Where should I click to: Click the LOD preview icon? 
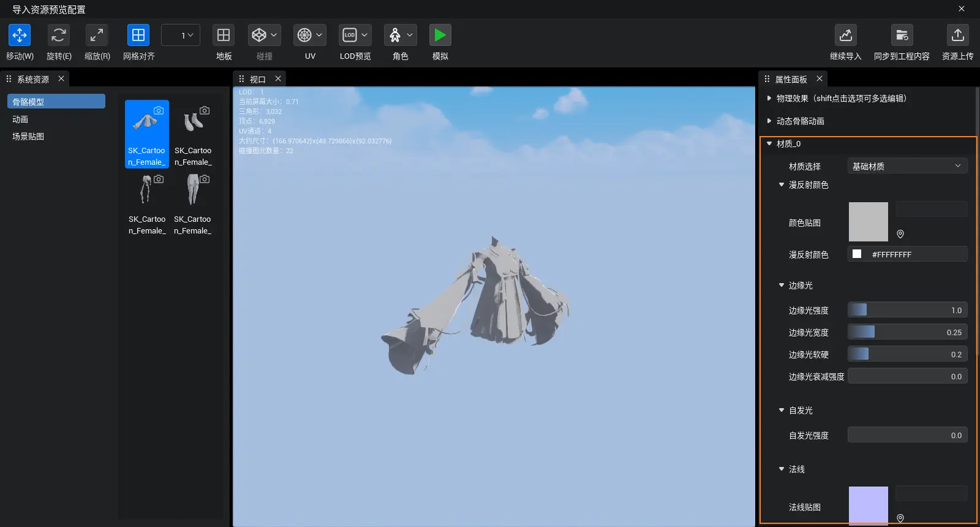[350, 35]
